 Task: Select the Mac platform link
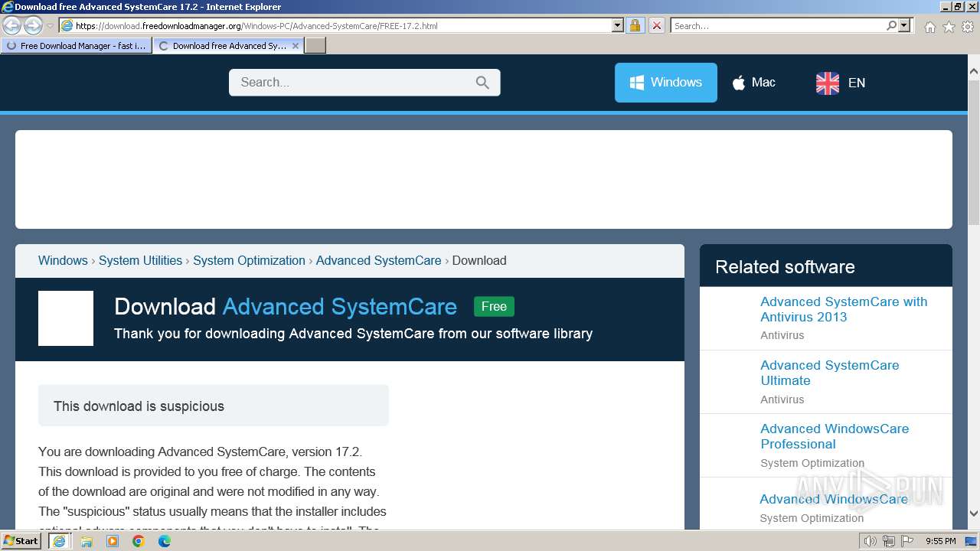pyautogui.click(x=754, y=83)
